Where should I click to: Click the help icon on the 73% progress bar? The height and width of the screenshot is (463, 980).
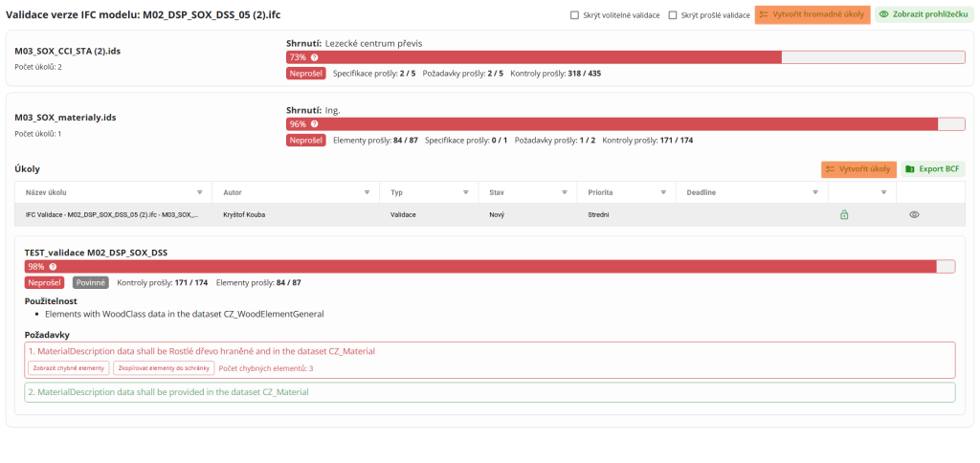click(x=314, y=57)
